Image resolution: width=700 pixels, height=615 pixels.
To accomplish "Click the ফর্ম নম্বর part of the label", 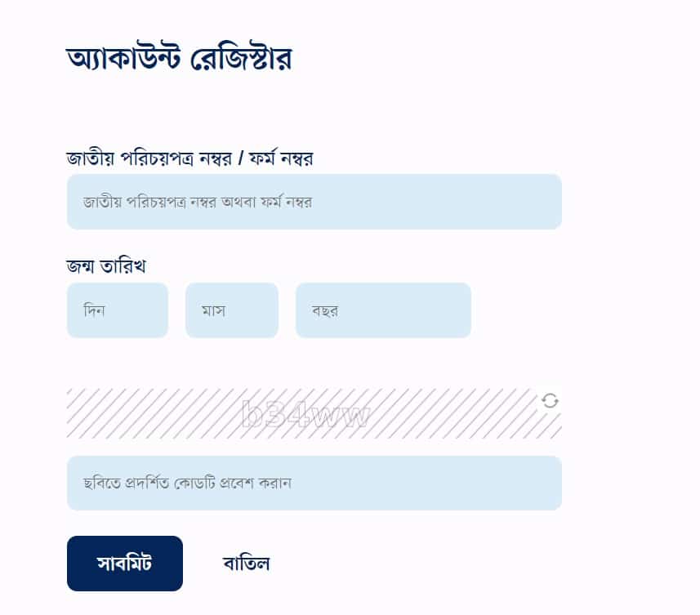I will click(x=281, y=158).
